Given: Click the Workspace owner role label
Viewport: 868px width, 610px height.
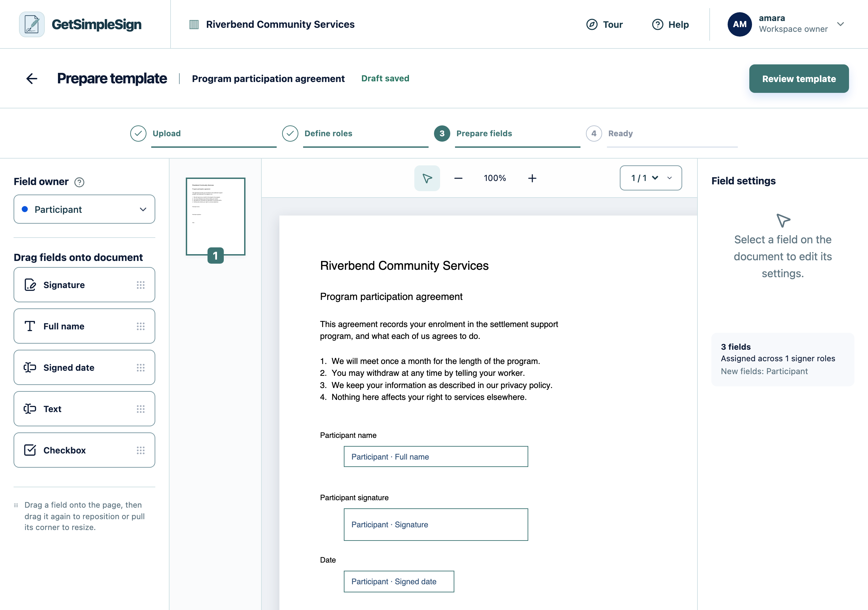Looking at the screenshot, I should tap(793, 29).
